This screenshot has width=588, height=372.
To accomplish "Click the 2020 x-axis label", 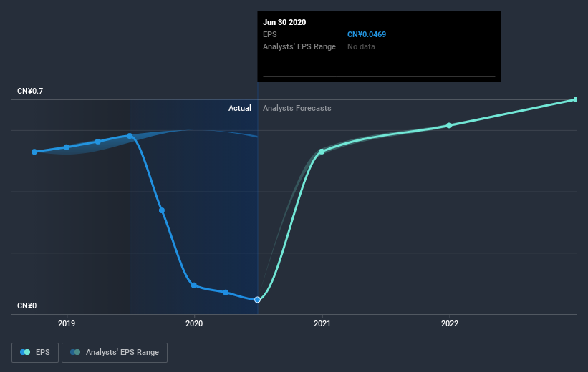I will (194, 323).
